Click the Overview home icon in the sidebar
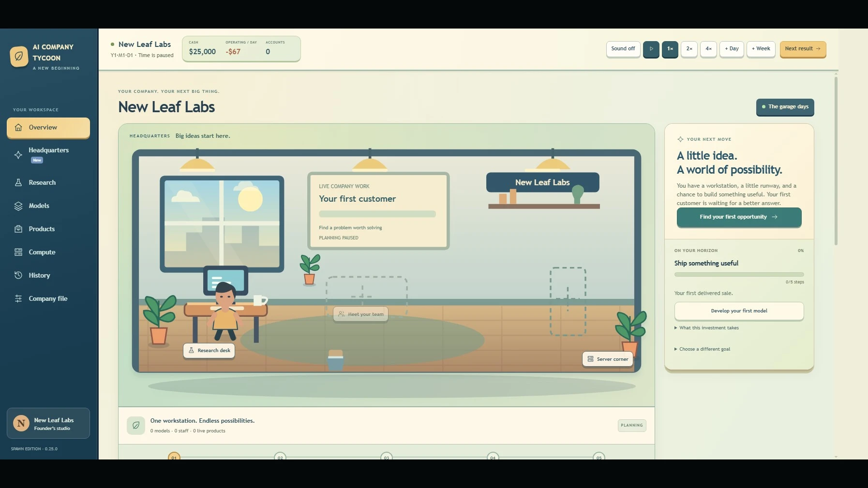868x488 pixels. tap(18, 128)
